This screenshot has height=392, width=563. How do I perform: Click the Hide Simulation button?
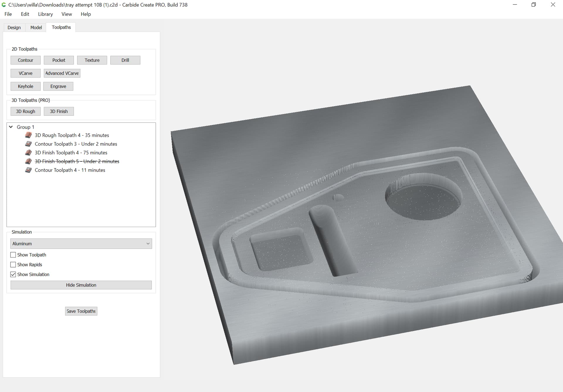click(x=81, y=285)
